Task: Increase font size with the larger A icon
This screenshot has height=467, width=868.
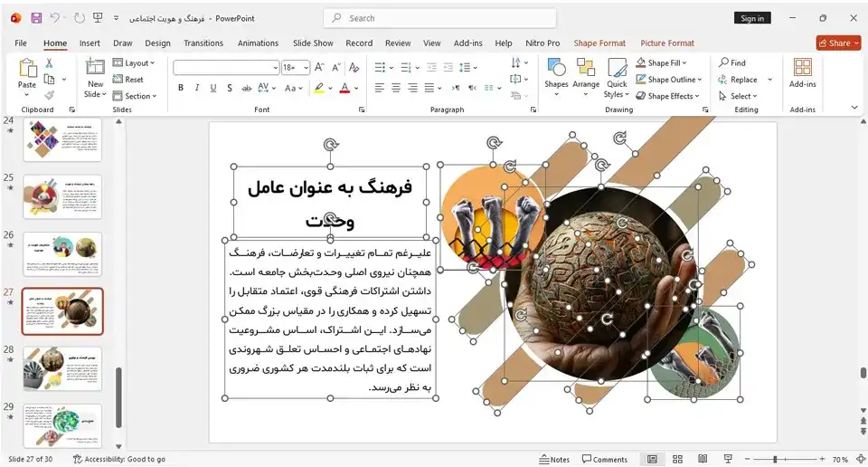Action: click(x=319, y=68)
